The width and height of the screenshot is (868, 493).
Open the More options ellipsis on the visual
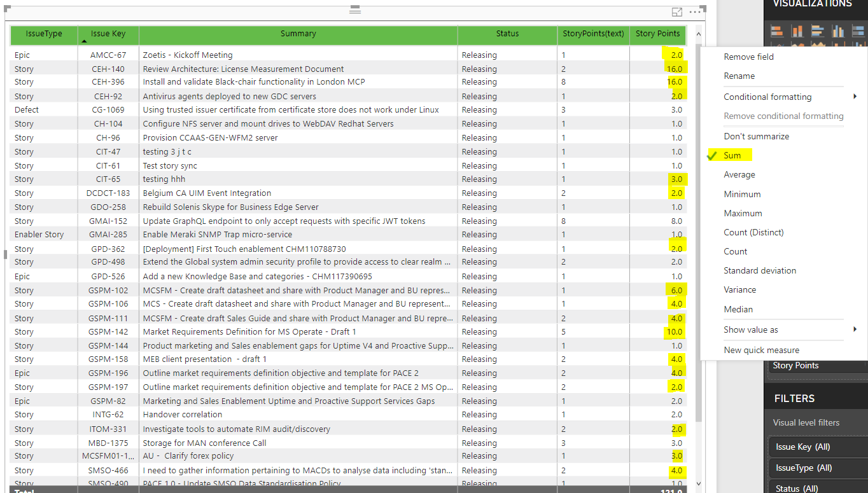tap(695, 12)
